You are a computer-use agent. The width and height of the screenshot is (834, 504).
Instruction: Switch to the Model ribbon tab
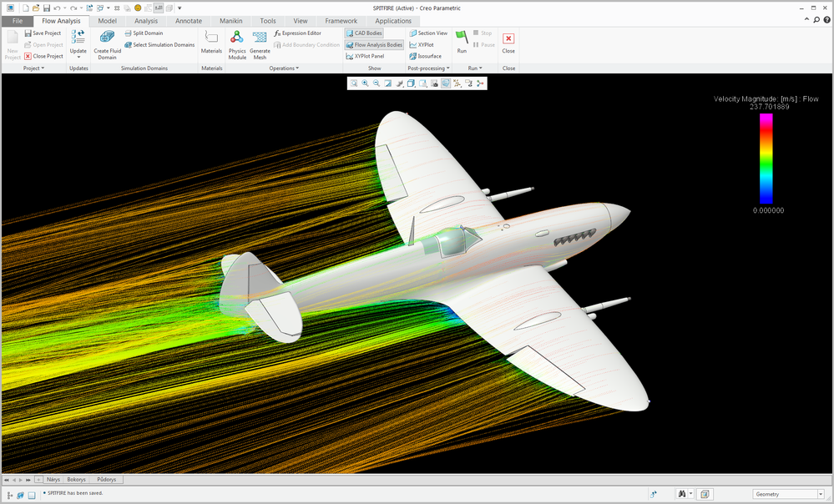(x=107, y=21)
